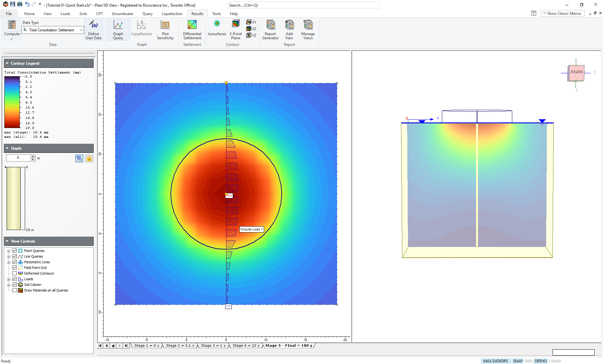
Task: Select the Graph Query tool
Action: pyautogui.click(x=118, y=29)
